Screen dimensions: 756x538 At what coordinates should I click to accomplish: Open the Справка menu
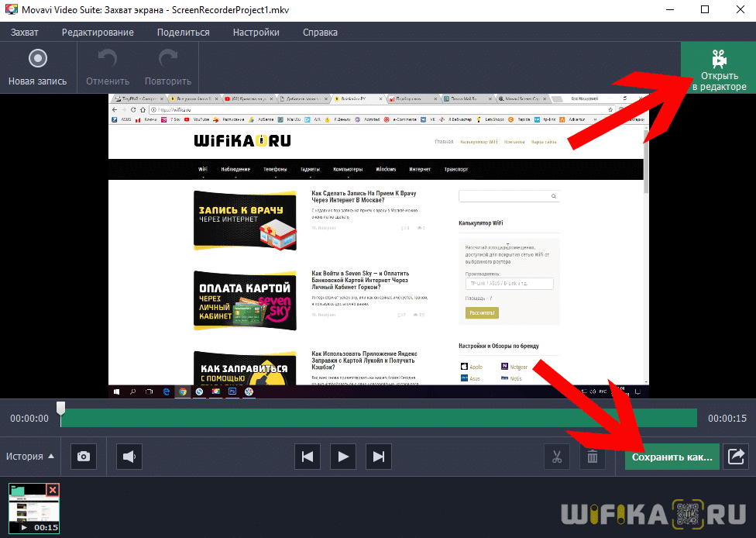(x=320, y=33)
